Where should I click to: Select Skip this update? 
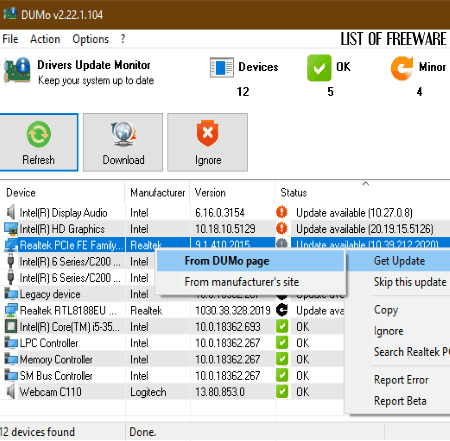(x=410, y=282)
